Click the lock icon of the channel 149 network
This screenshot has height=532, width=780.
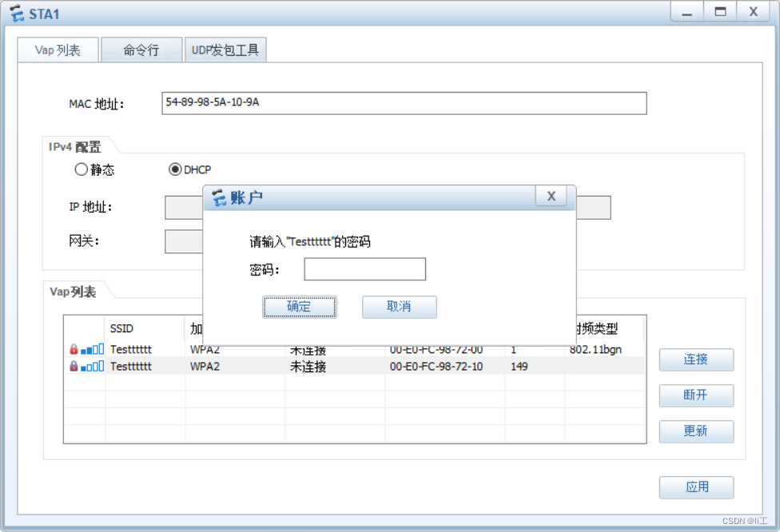[x=74, y=367]
